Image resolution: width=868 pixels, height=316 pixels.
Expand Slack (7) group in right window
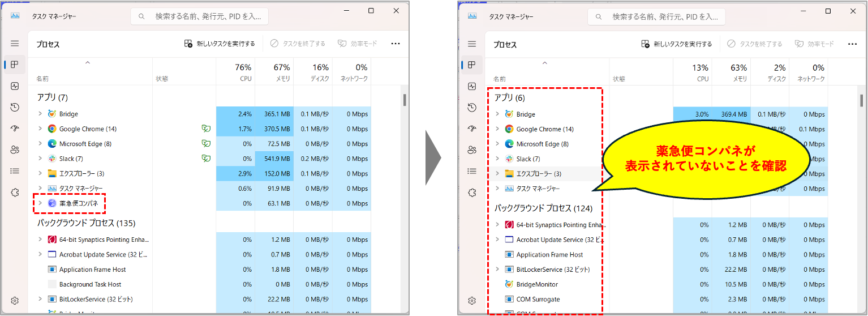click(x=497, y=159)
